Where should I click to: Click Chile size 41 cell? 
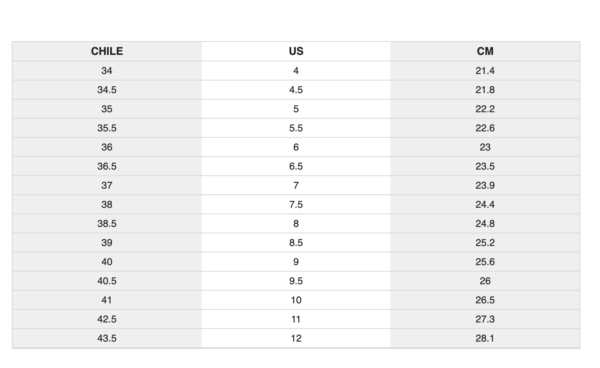pyautogui.click(x=107, y=300)
